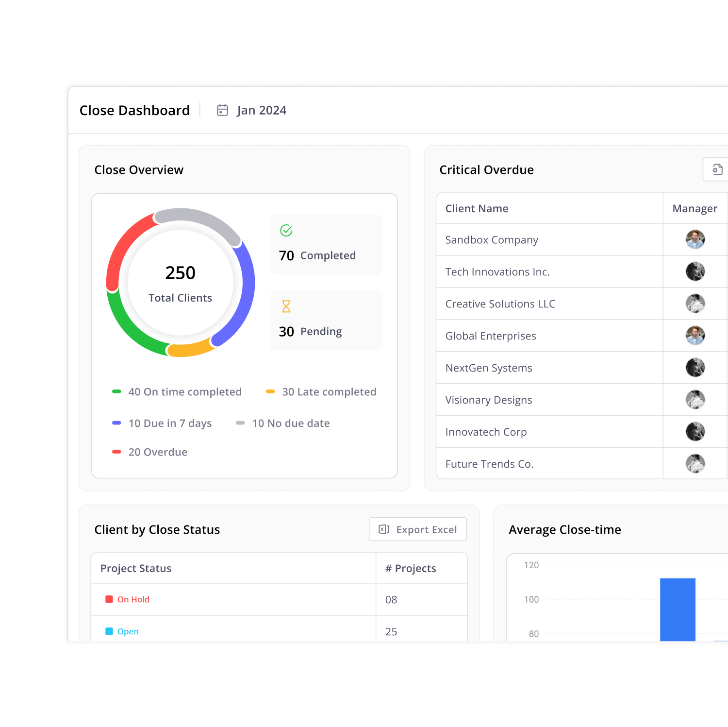Click the cyan Open square marker
This screenshot has width=728, height=727.
(x=109, y=631)
